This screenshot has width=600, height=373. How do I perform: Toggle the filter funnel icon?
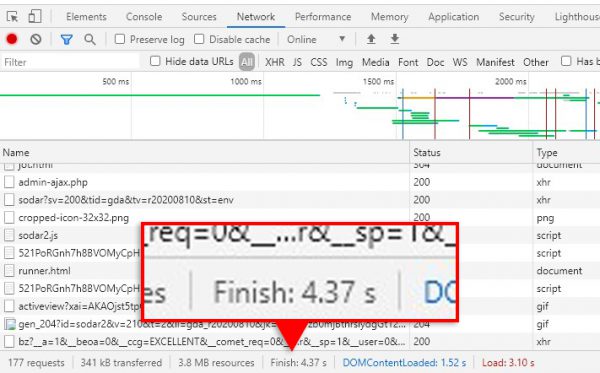coord(67,39)
